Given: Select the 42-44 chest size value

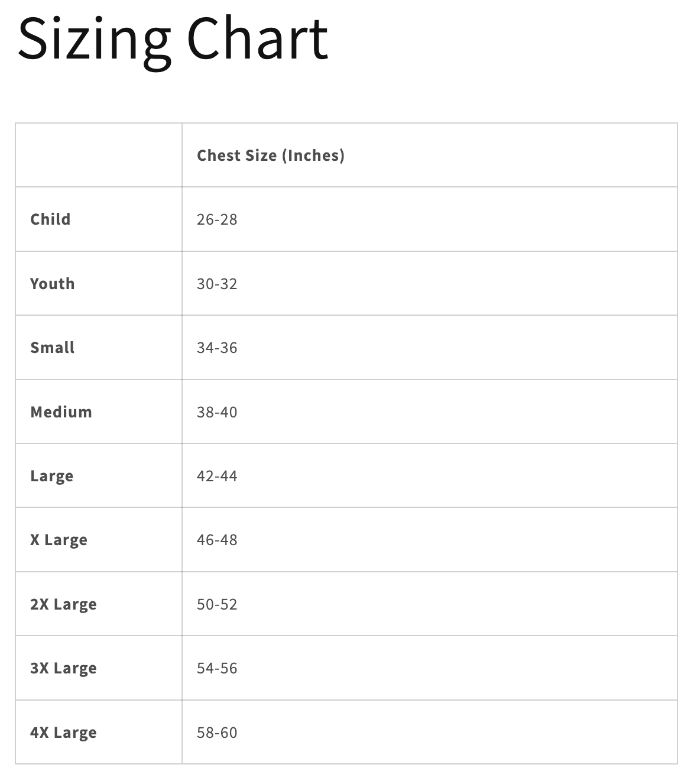Looking at the screenshot, I should [x=217, y=476].
